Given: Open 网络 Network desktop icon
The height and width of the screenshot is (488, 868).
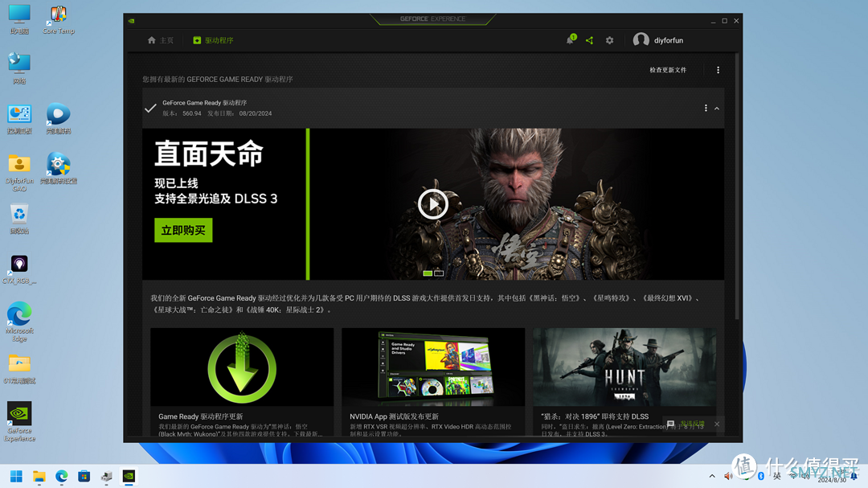Looking at the screenshot, I should coord(19,68).
